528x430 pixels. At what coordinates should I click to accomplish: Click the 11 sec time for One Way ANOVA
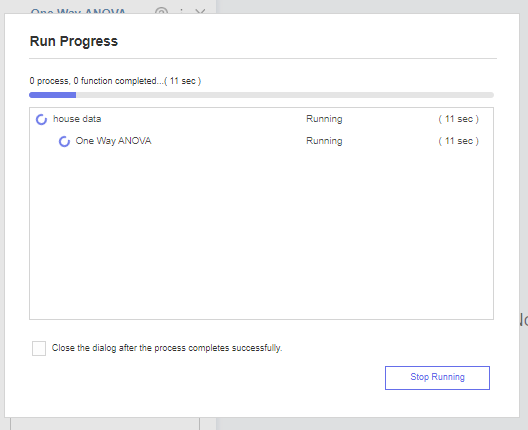(x=458, y=141)
